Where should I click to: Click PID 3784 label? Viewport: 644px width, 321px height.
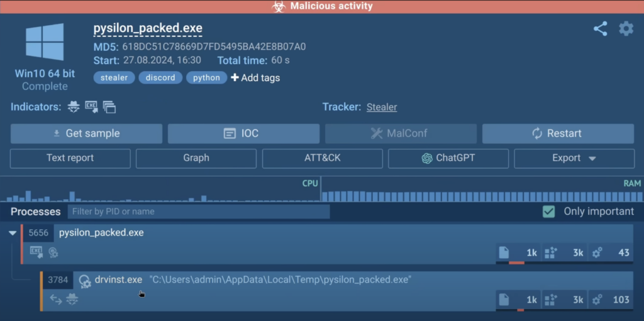coord(58,280)
